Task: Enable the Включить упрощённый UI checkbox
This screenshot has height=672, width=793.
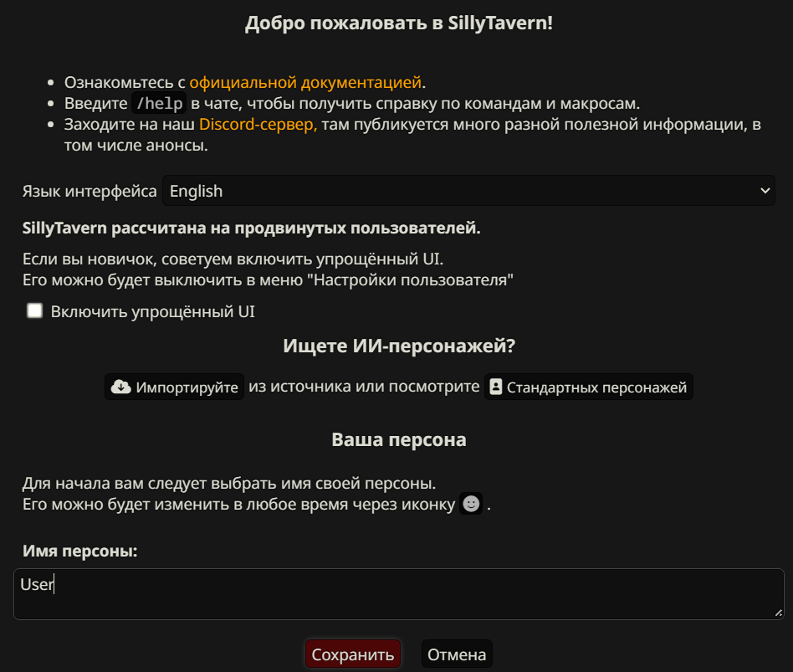Action: (x=34, y=310)
